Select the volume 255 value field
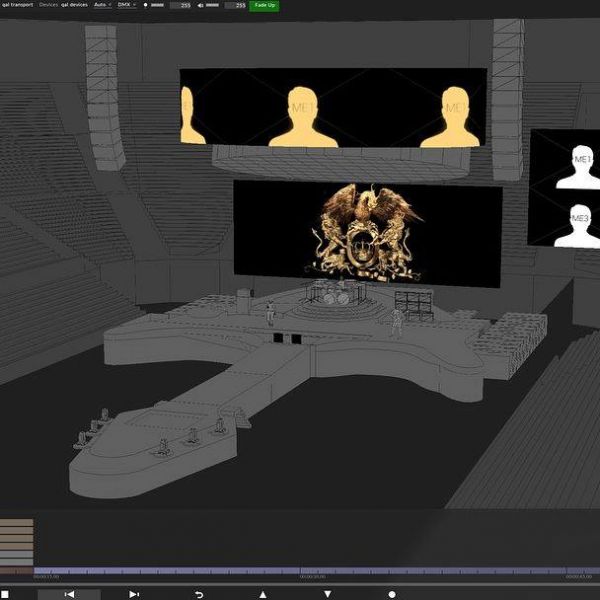The height and width of the screenshot is (600, 600). 235,5
